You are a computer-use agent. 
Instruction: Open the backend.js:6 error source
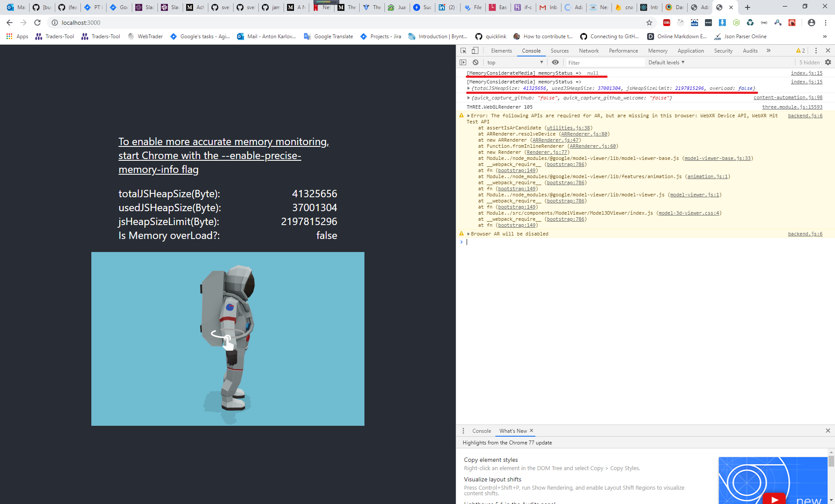805,116
